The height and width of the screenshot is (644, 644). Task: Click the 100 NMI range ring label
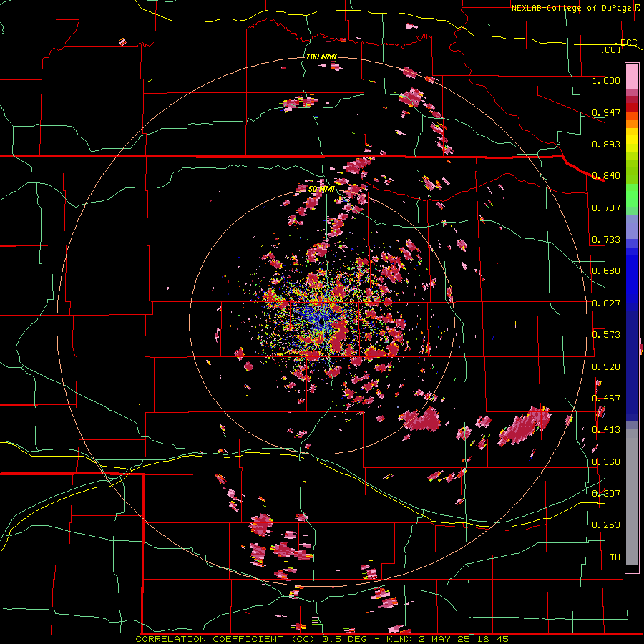pyautogui.click(x=321, y=57)
